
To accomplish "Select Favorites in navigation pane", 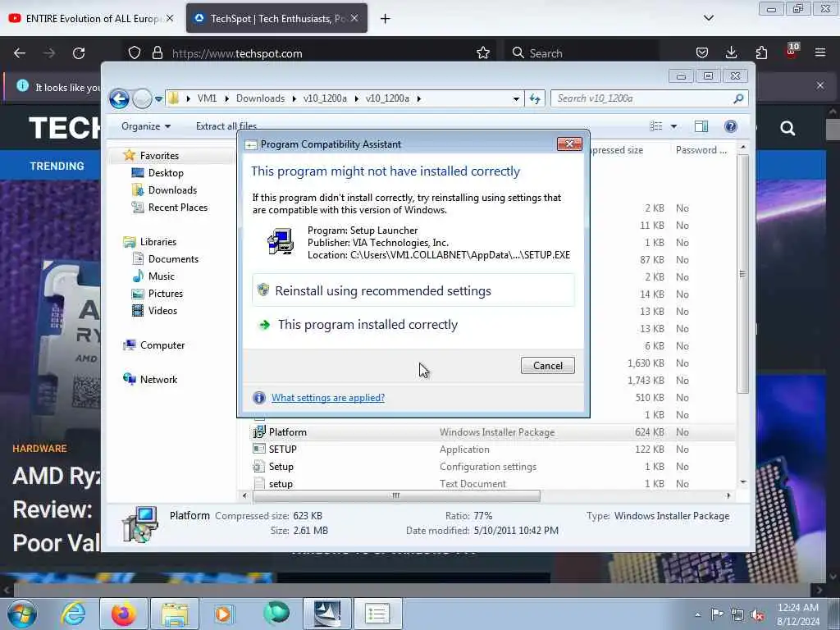I will coord(159,155).
